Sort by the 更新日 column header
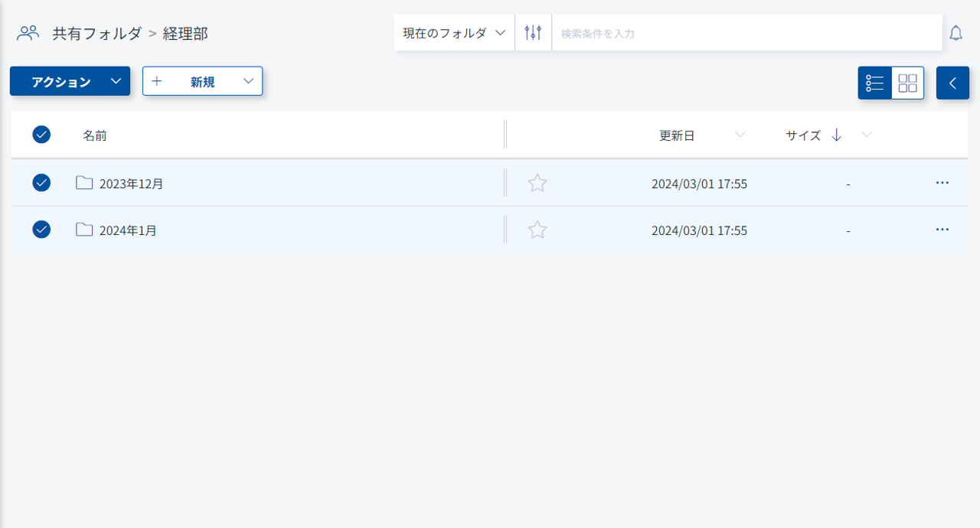The width and height of the screenshot is (980, 528). (677, 135)
